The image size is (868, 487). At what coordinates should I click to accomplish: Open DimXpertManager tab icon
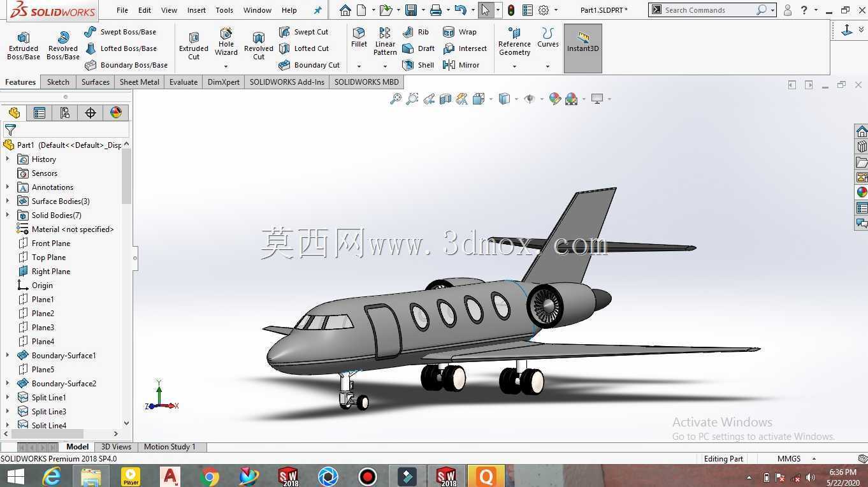(90, 113)
